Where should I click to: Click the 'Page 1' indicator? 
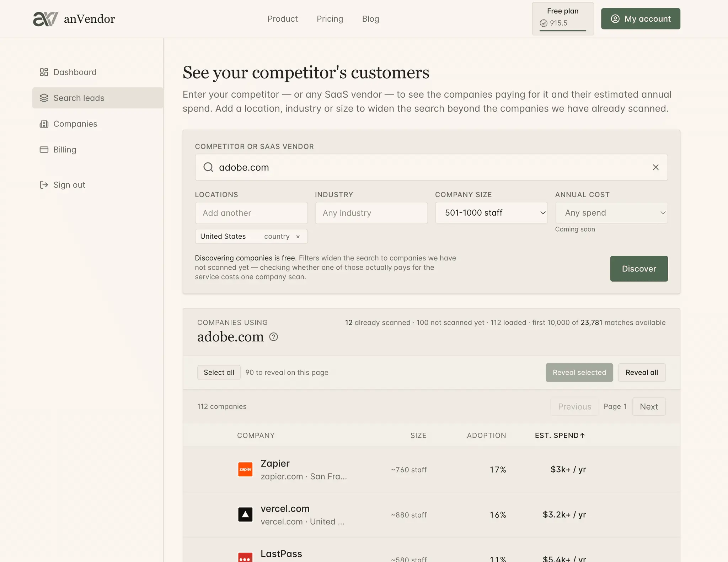tap(615, 406)
